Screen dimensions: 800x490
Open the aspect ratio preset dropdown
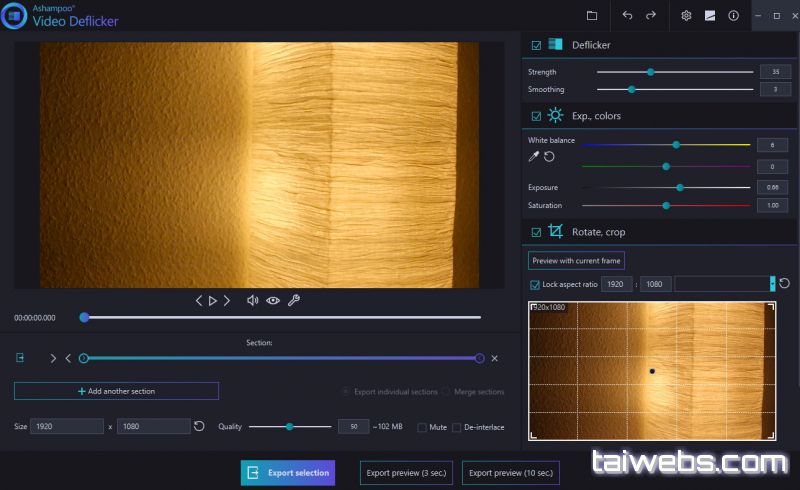coord(772,285)
